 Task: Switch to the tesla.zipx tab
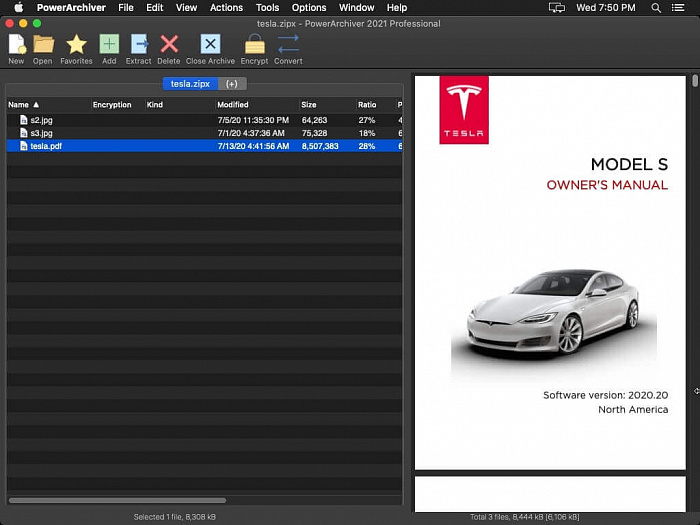tap(190, 83)
